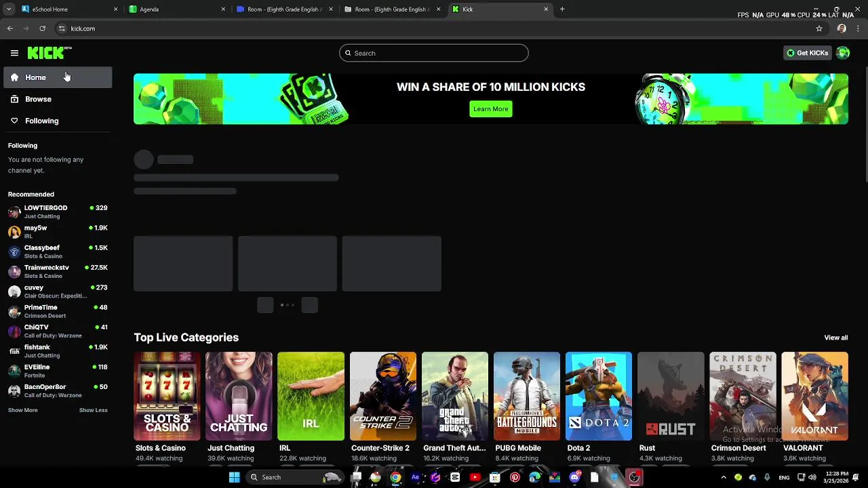Click the Kick search field
Screen dimensions: 868x488
(434, 53)
